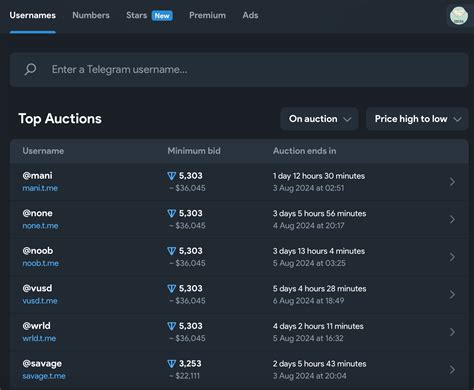Expand the On auction filter dropdown
The height and width of the screenshot is (390, 474).
point(319,119)
